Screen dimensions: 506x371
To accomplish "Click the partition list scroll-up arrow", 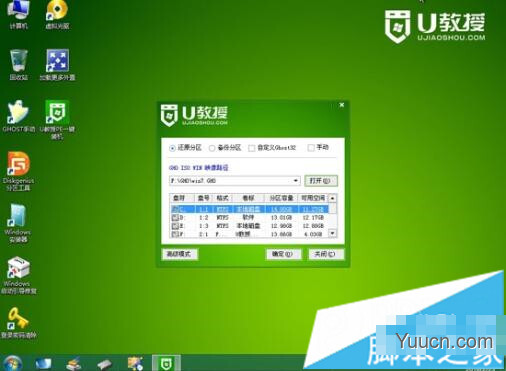I will tap(332, 198).
